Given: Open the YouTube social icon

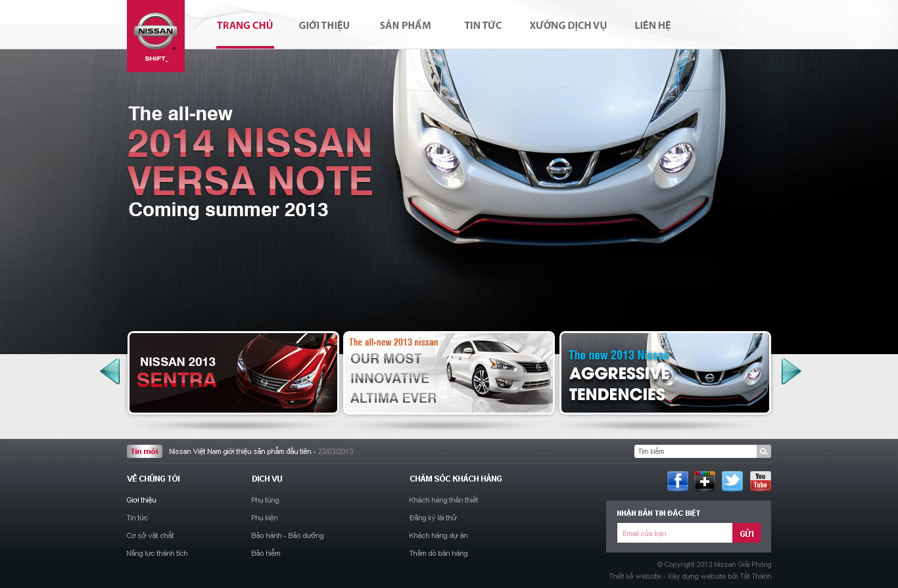Looking at the screenshot, I should [761, 481].
